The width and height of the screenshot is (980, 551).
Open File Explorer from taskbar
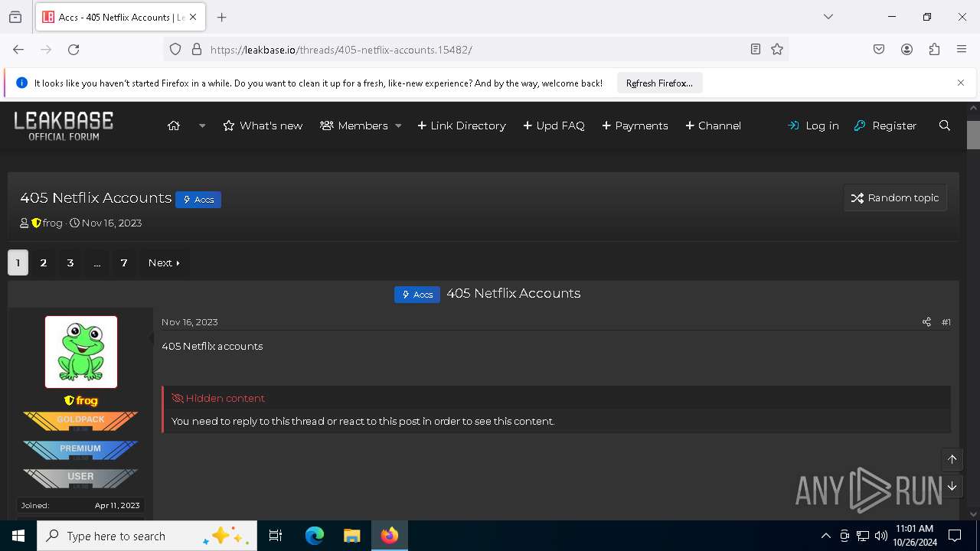point(351,536)
